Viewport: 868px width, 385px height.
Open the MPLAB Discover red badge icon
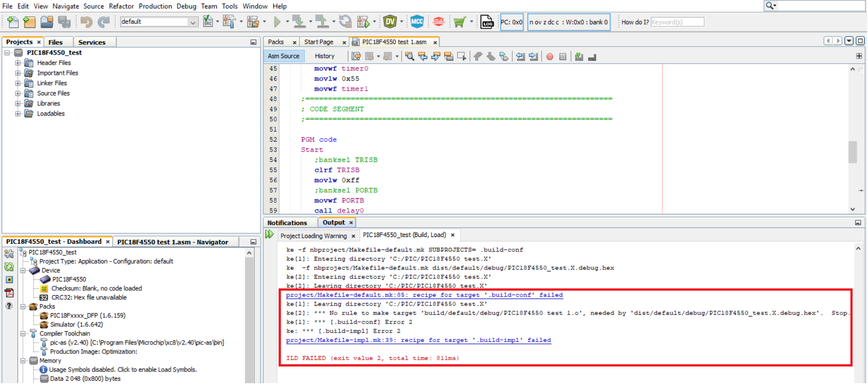click(438, 21)
